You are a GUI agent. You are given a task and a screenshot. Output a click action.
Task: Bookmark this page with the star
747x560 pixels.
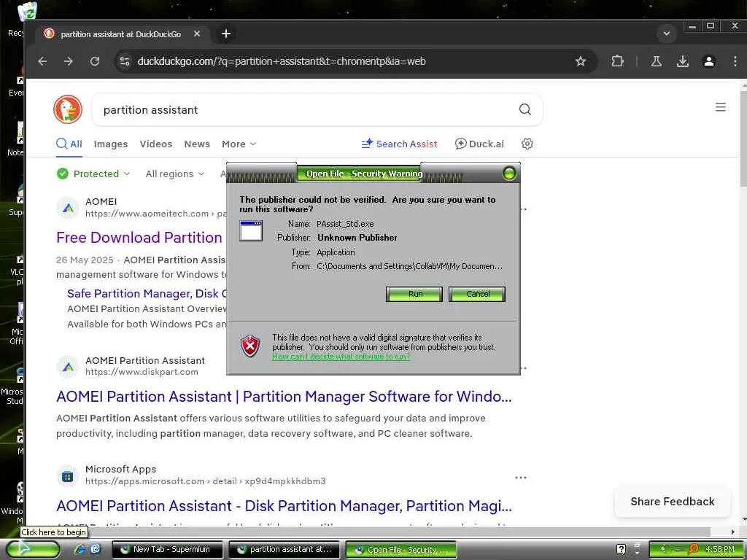580,61
